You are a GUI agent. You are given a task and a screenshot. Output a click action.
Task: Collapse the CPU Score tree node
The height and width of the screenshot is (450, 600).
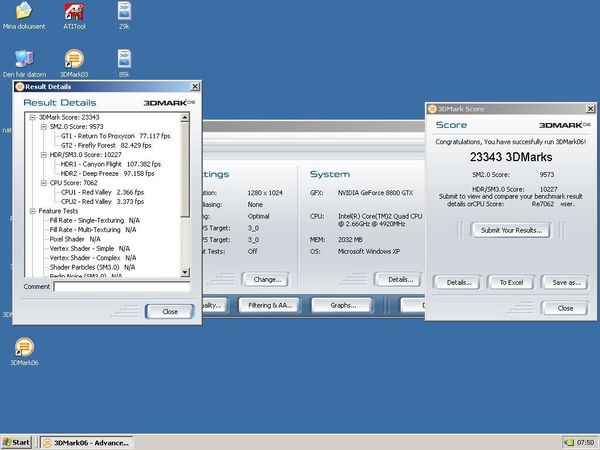pyautogui.click(x=44, y=183)
